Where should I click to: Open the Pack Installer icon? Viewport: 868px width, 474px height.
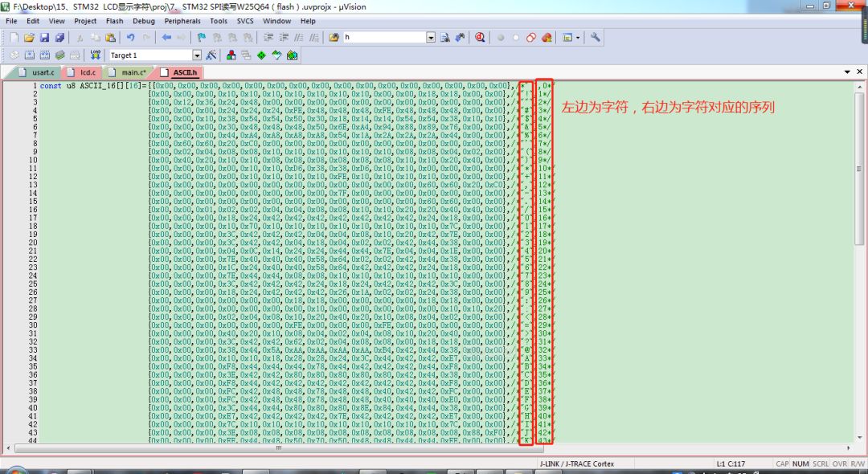point(292,55)
